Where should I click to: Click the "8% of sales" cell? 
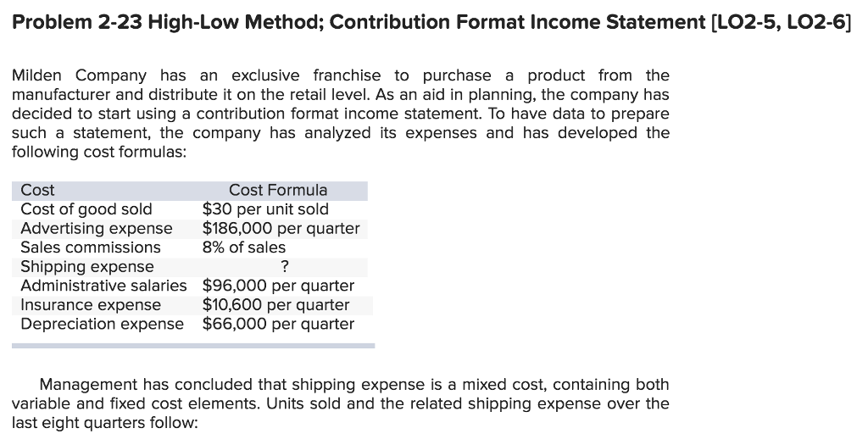click(x=244, y=248)
